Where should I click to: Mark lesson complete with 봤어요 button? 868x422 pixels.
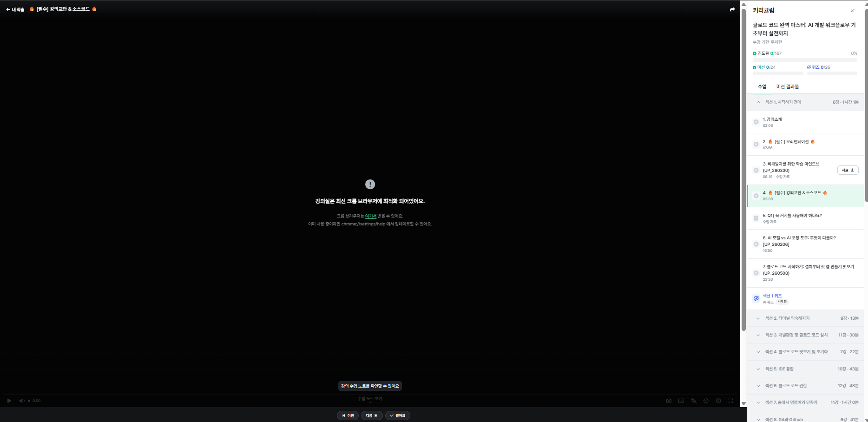click(398, 415)
